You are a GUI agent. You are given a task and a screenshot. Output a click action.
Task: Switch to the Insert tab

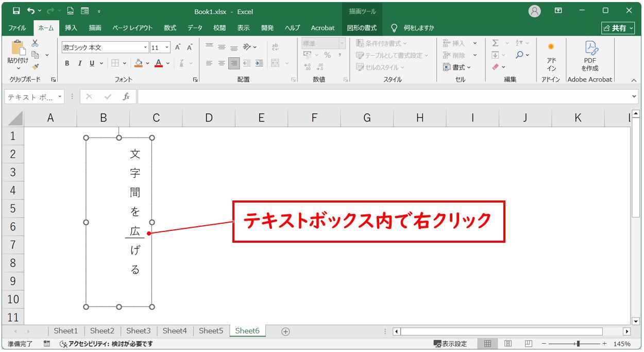coord(71,28)
